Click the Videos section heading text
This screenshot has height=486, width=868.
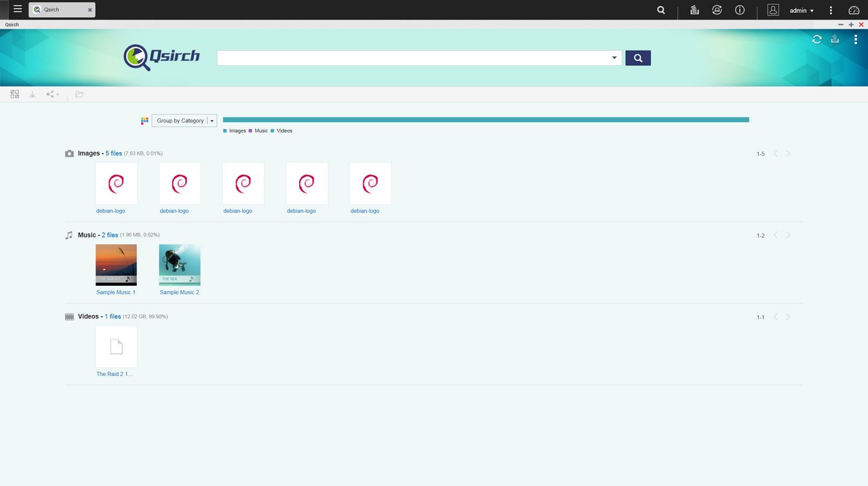click(x=88, y=316)
